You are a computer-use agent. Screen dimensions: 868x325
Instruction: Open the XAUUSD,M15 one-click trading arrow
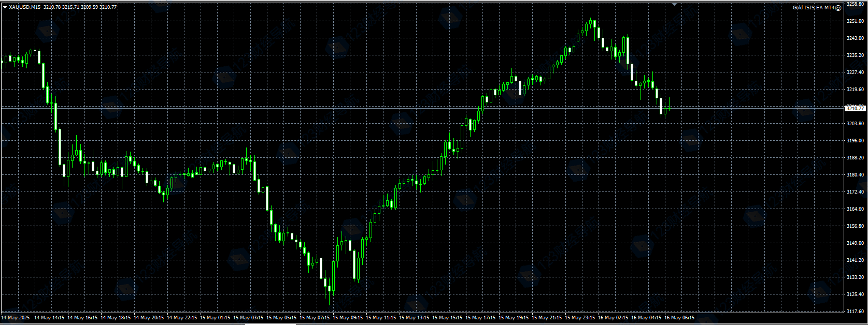(x=5, y=7)
